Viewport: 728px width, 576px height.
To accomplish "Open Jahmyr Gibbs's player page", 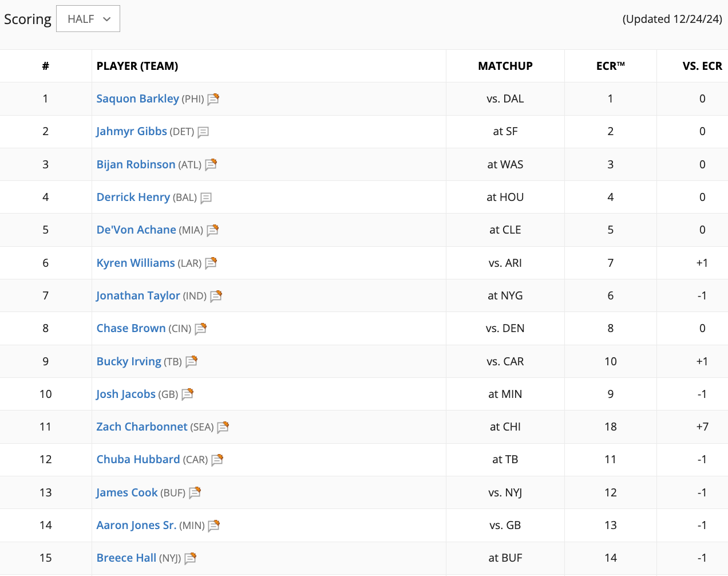I will [132, 131].
